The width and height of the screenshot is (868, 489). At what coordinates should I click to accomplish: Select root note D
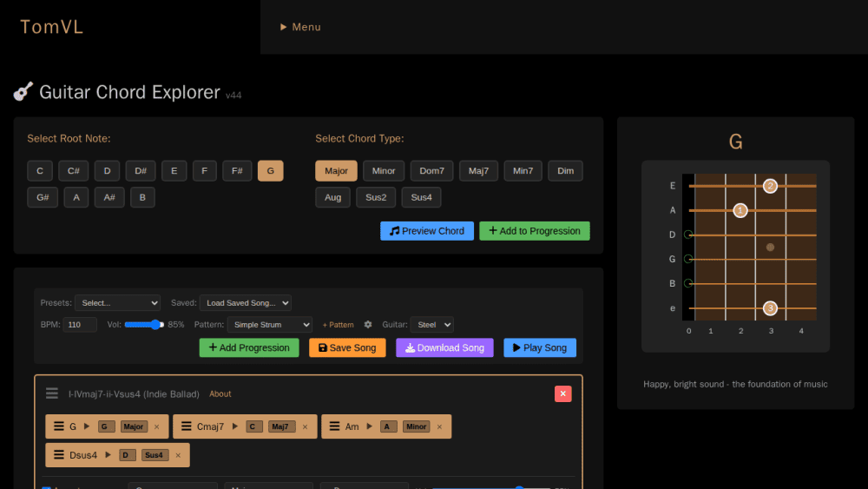pos(108,170)
